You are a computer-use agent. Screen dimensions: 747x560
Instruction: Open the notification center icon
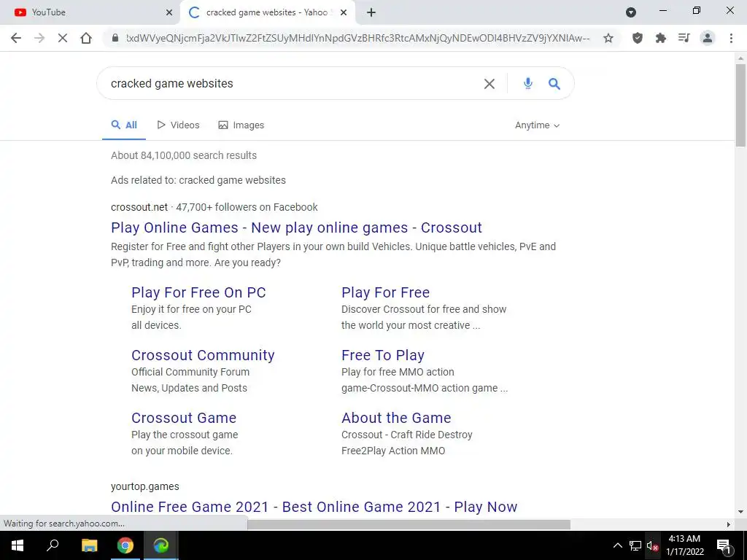724,545
